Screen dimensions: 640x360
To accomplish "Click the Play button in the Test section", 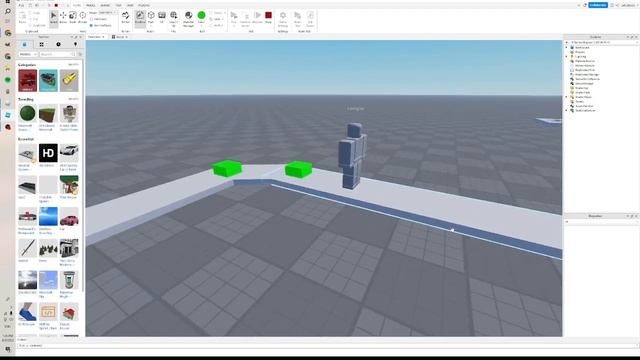I will tap(234, 19).
